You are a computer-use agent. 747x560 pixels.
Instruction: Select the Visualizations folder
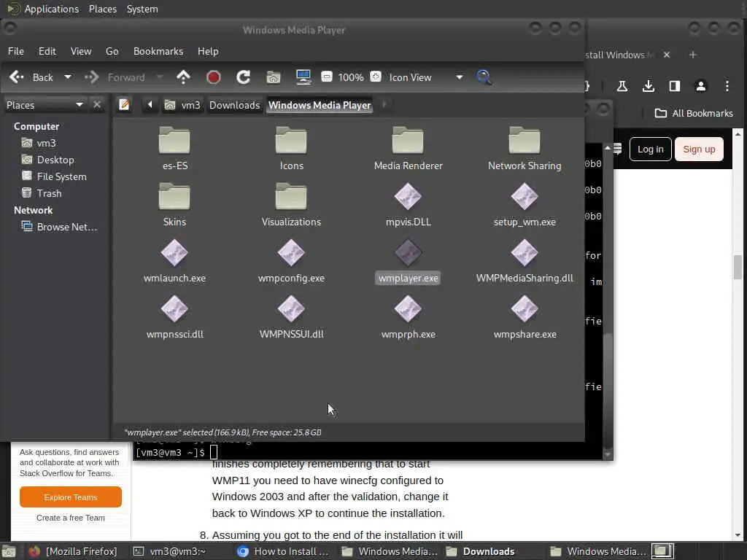click(291, 205)
